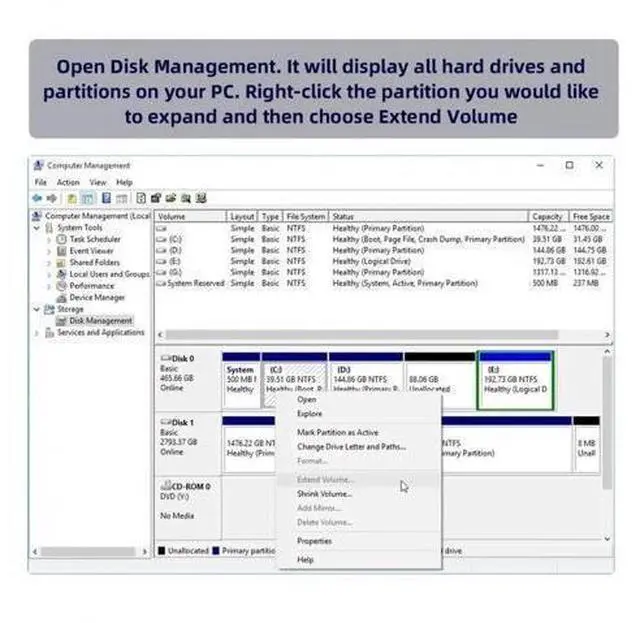
Task: Click the Shared Folders icon in tree
Action: 62,263
